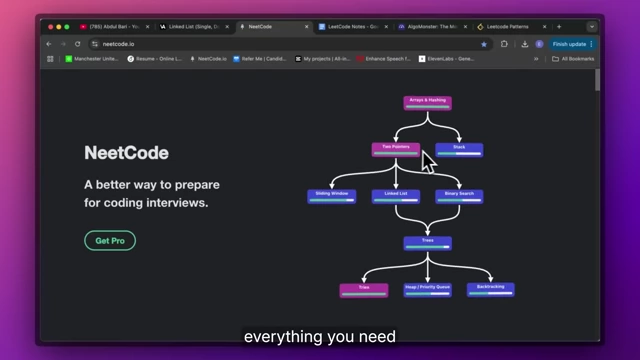
Task: Close the AlgoMonster tab
Action: coord(465,27)
